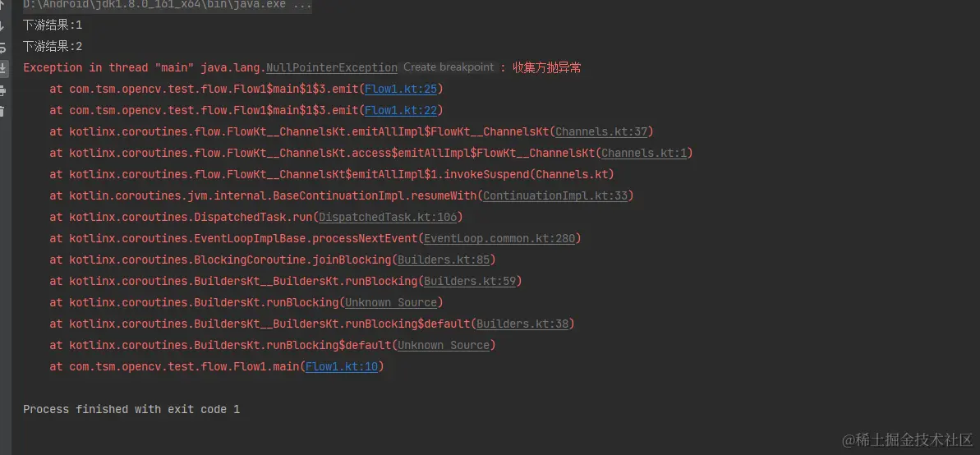Viewport: 980px width, 455px height.
Task: Navigate to Builders.kt:85 link
Action: 444,260
